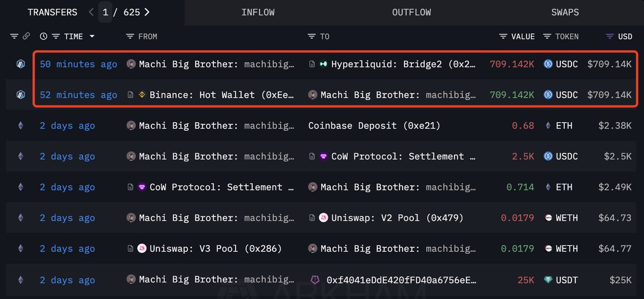This screenshot has height=299, width=644.
Task: Switch to the SWAPS tab
Action: [x=565, y=12]
